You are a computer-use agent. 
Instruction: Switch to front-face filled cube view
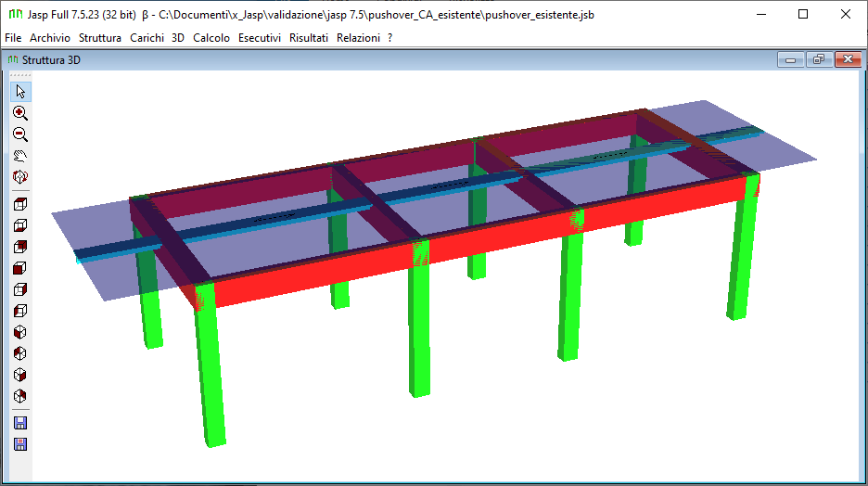(20, 268)
